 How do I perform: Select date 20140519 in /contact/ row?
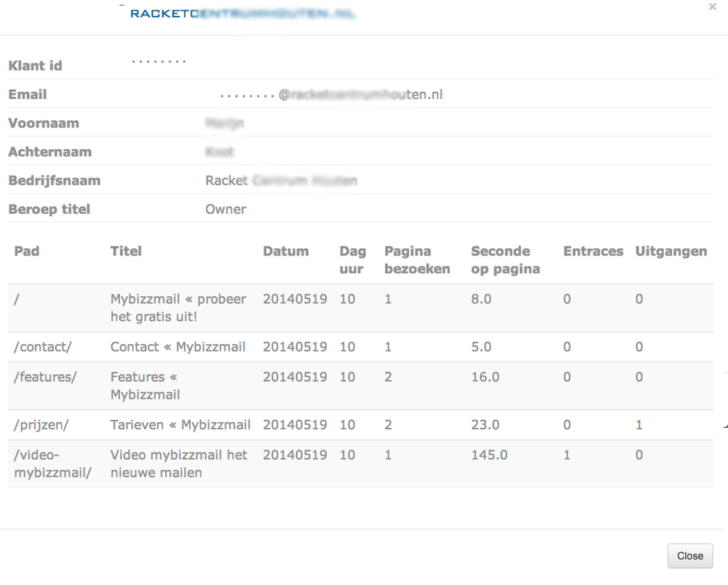click(x=295, y=347)
